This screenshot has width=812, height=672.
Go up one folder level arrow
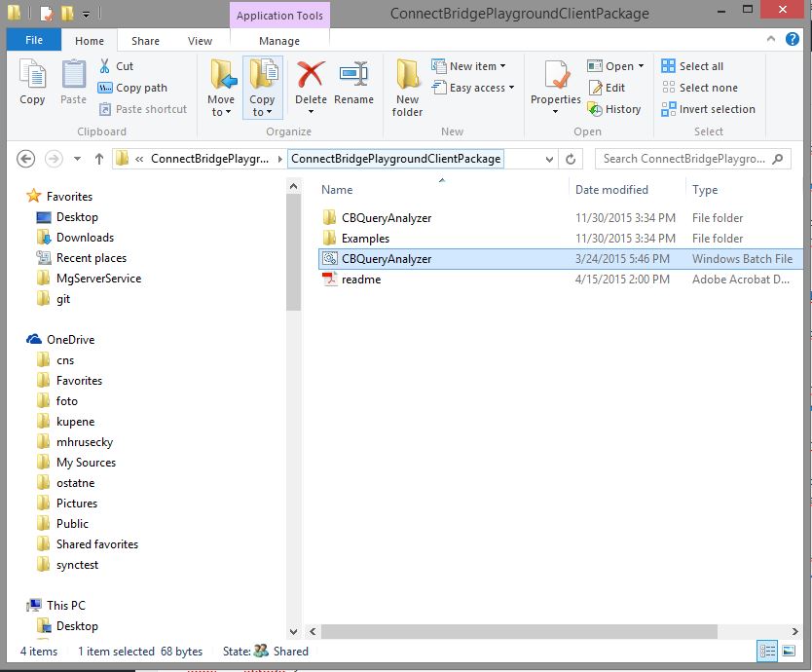click(99, 159)
